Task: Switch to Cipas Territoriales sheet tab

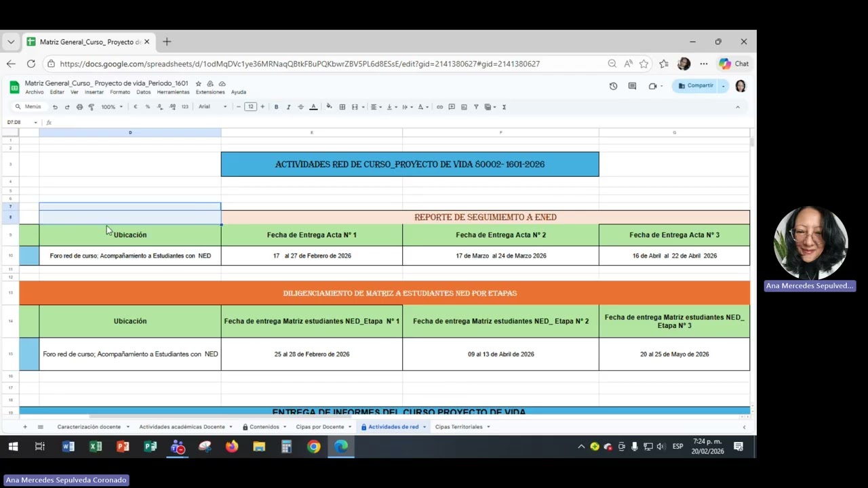Action: 462,427
